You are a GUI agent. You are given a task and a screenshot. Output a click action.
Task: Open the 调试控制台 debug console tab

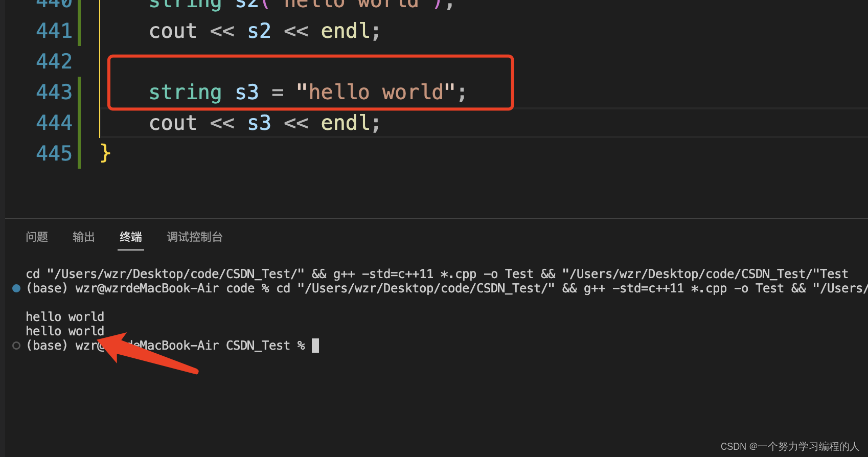point(195,237)
